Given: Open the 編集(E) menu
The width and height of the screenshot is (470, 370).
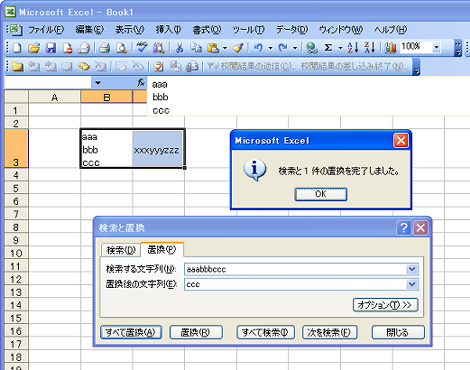Looking at the screenshot, I should click(x=89, y=30).
